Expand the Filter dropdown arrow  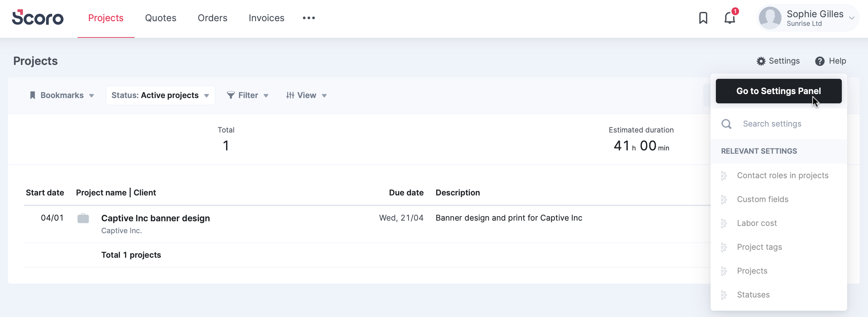pos(266,96)
